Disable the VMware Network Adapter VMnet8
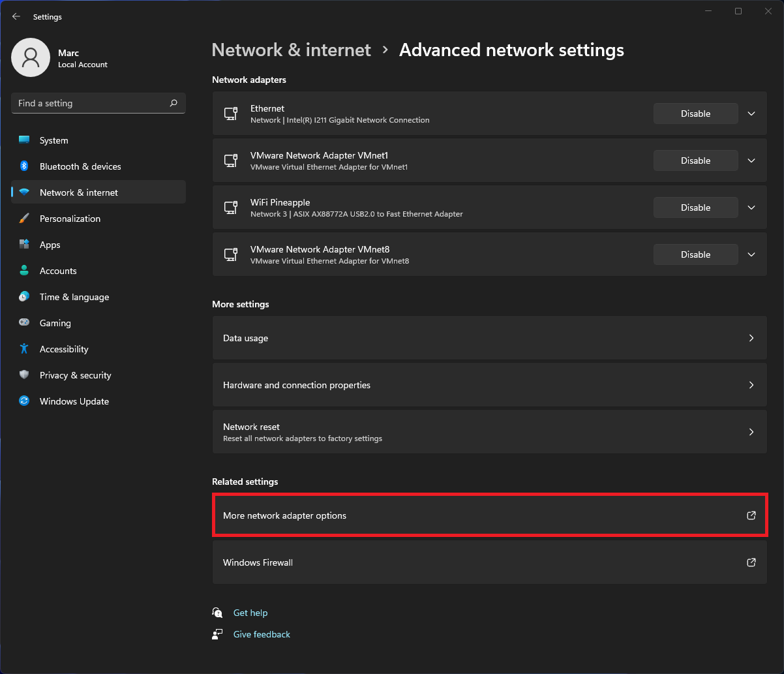The image size is (784, 674). coord(695,254)
